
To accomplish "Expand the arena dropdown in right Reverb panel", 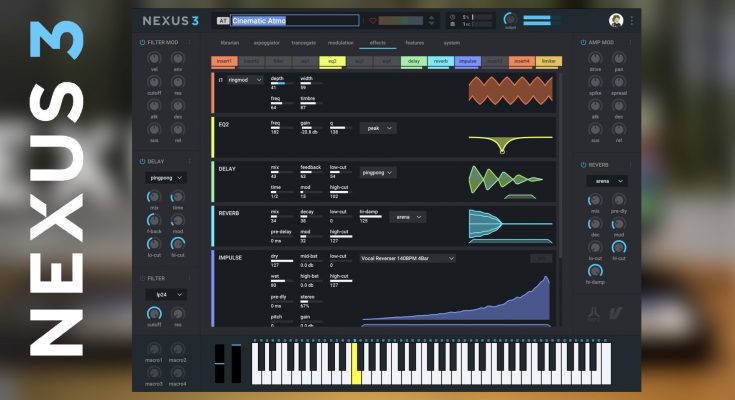I will (x=607, y=181).
